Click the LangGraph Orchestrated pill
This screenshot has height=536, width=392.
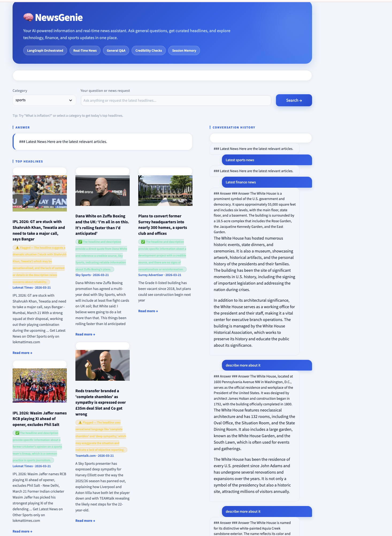click(45, 51)
